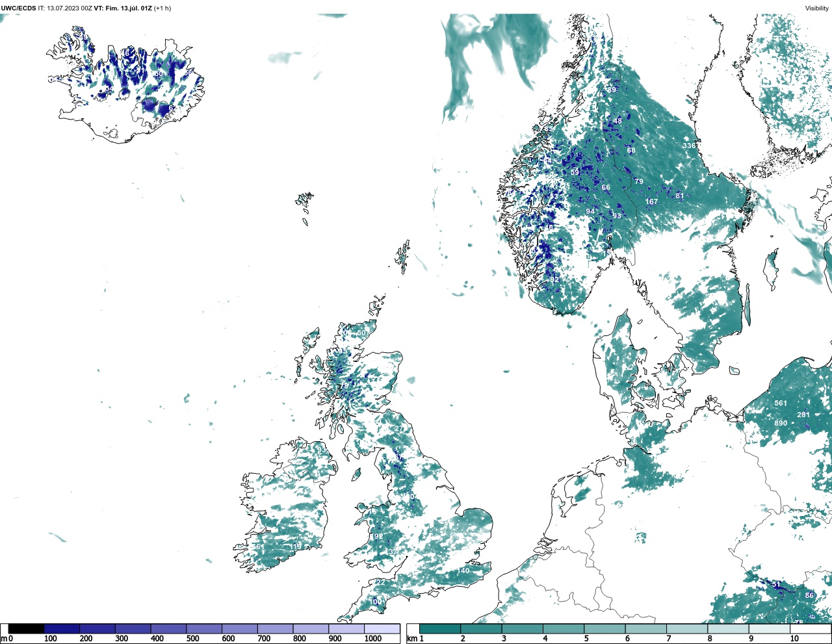Viewport: 832px width, 644px height.
Task: Click the "48" value over northern Scandinavia
Action: pos(617,121)
